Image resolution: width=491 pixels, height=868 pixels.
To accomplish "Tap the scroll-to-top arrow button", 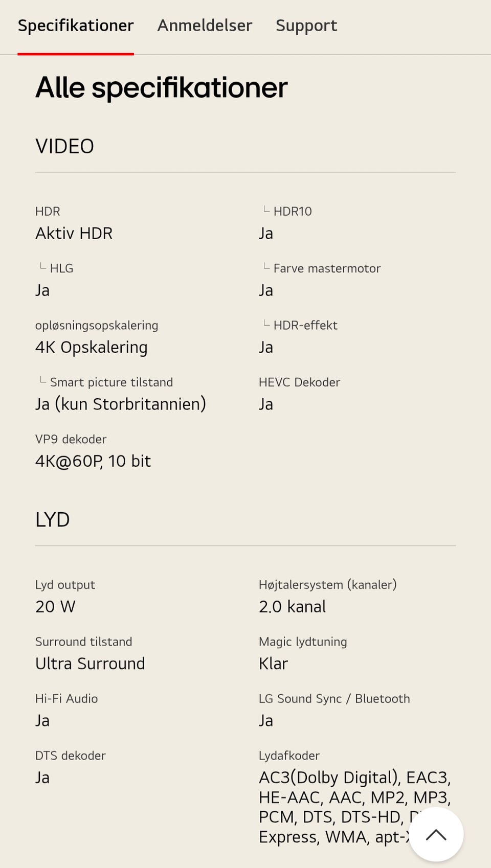I will point(436,835).
